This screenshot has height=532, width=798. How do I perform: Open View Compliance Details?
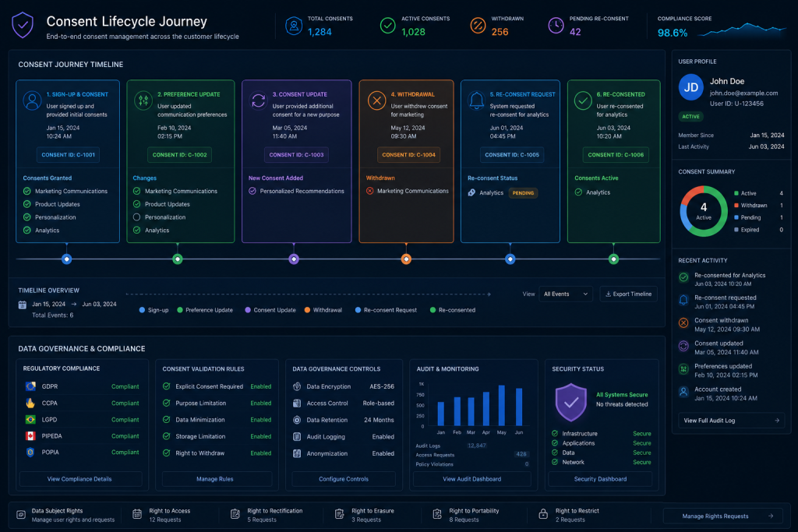(79, 479)
